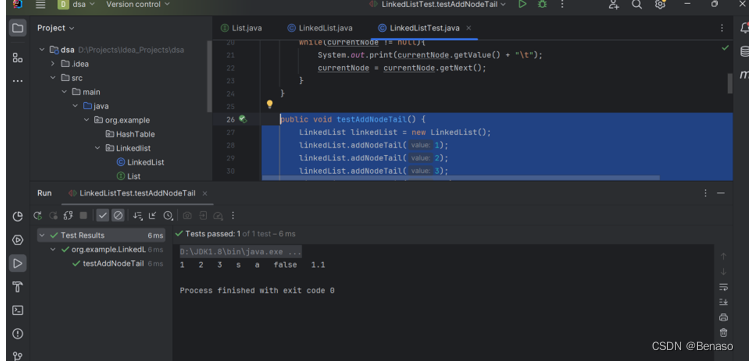Open test history clock icon

coord(168,216)
